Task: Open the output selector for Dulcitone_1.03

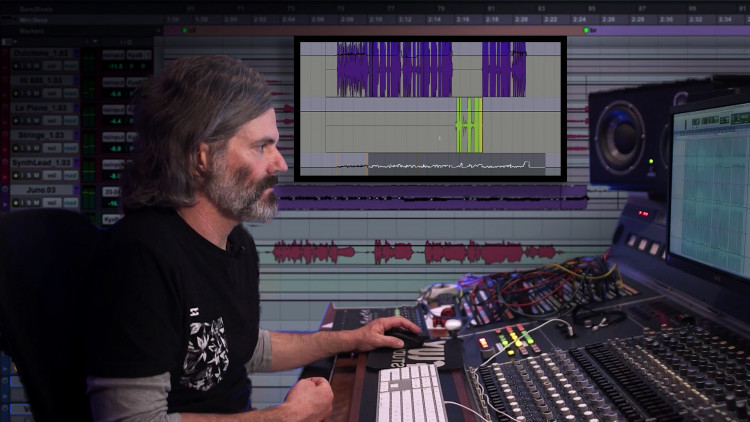Action: coord(138,55)
